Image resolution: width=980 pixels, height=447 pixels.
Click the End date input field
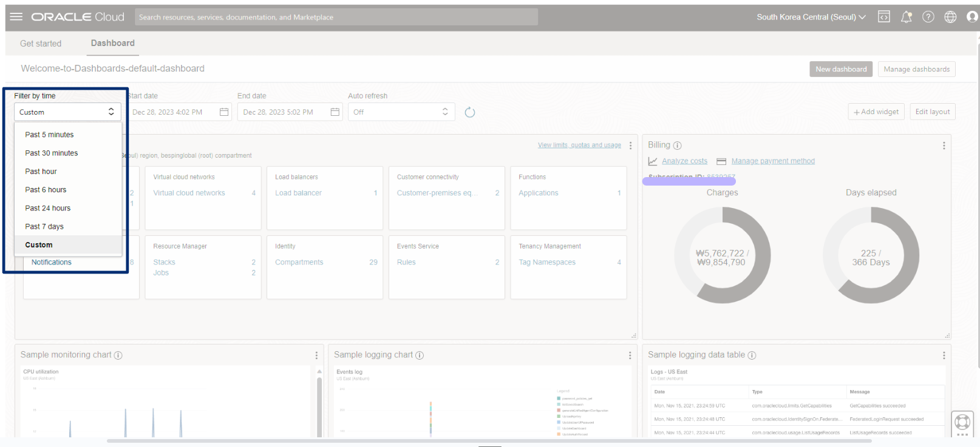coord(290,112)
